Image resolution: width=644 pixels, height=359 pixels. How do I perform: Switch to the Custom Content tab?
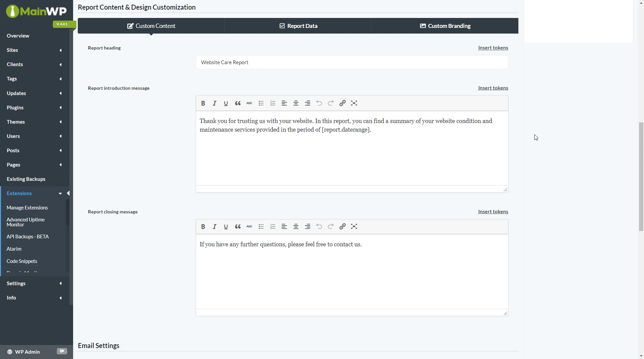tap(151, 26)
